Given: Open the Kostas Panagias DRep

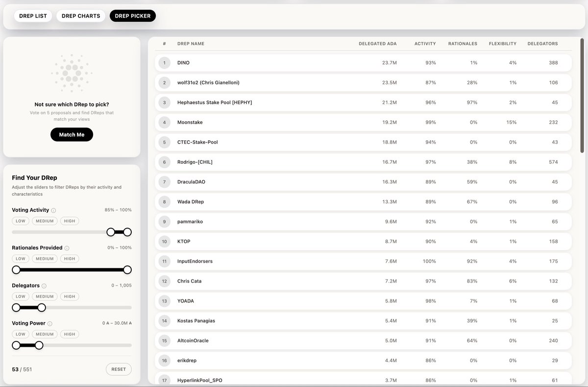Looking at the screenshot, I should coord(364,321).
